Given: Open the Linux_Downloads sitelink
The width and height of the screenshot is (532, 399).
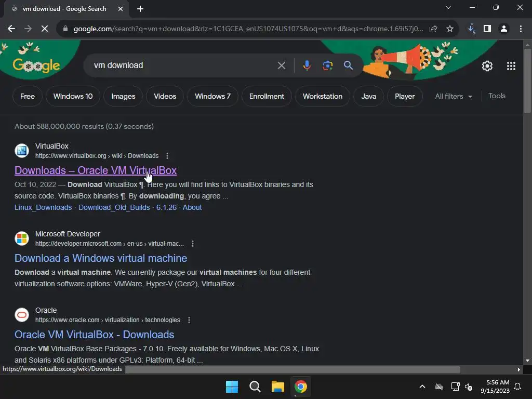Looking at the screenshot, I should tap(43, 207).
